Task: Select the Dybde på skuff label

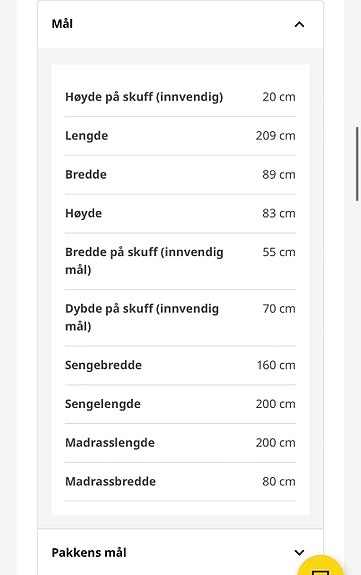Action: click(142, 317)
